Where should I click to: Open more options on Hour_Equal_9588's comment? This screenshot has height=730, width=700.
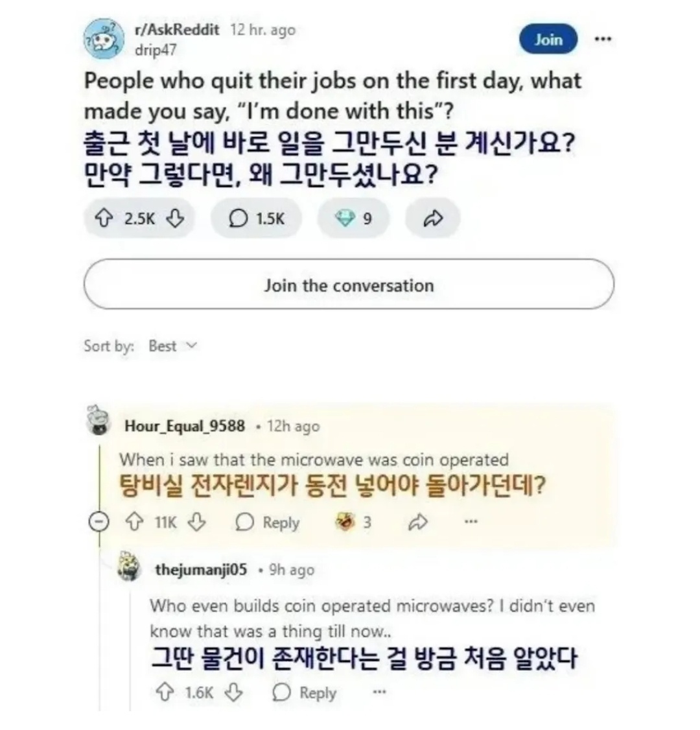tap(471, 521)
